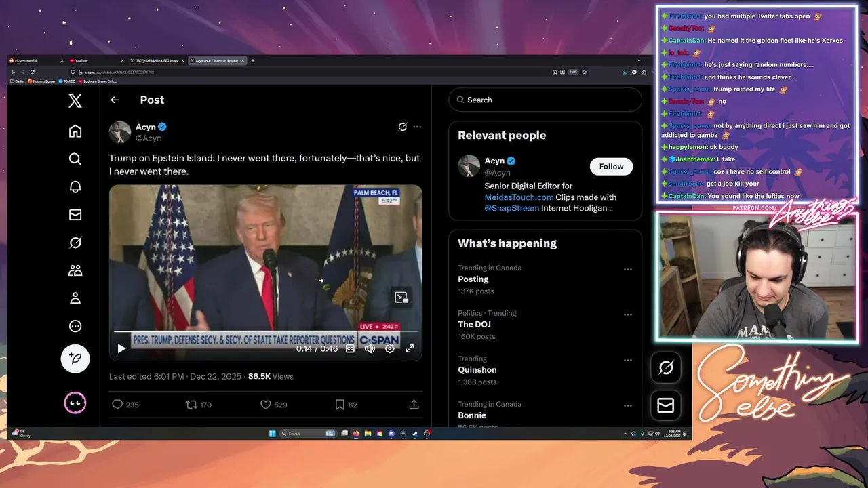Screen dimensions: 868x488
Task: Click the X logo home icon
Action: point(75,101)
